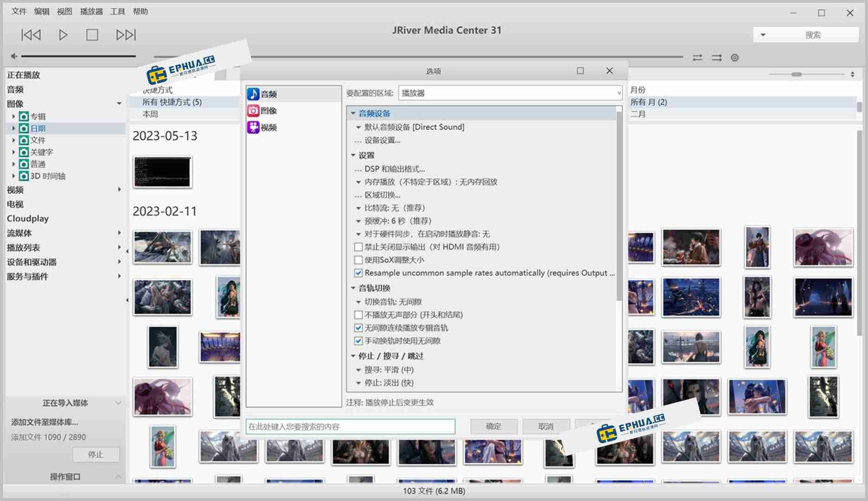This screenshot has height=501, width=868.
Task: Collapse the 设置 section
Action: [x=353, y=155]
